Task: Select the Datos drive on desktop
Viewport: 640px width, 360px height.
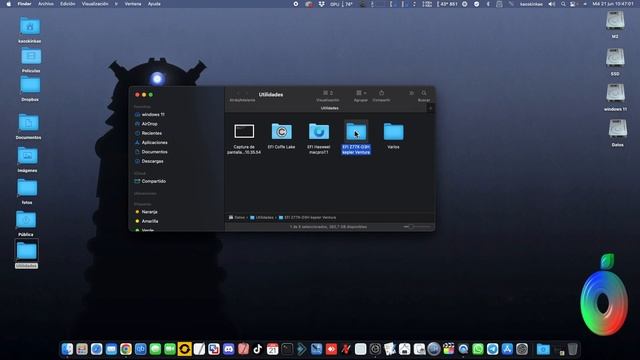Action: (618, 129)
